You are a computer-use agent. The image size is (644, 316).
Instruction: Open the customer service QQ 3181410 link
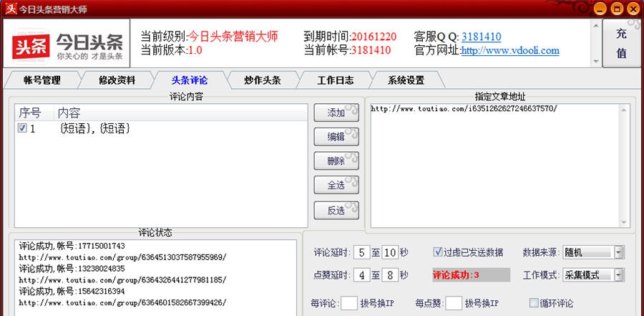(x=481, y=37)
